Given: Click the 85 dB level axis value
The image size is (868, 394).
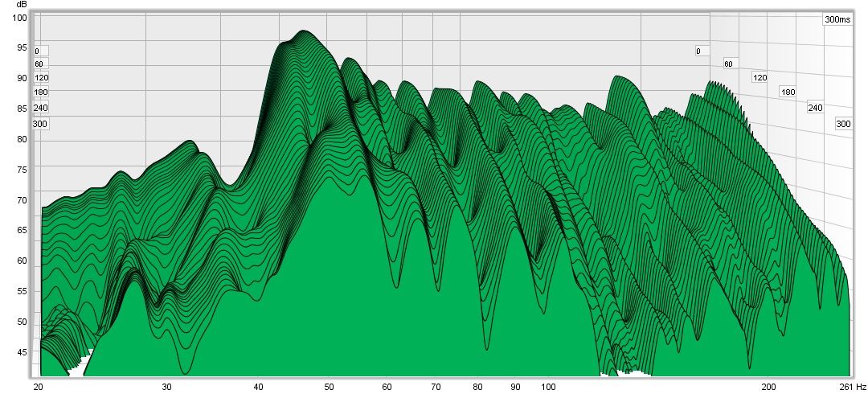Looking at the screenshot, I should click(x=22, y=109).
